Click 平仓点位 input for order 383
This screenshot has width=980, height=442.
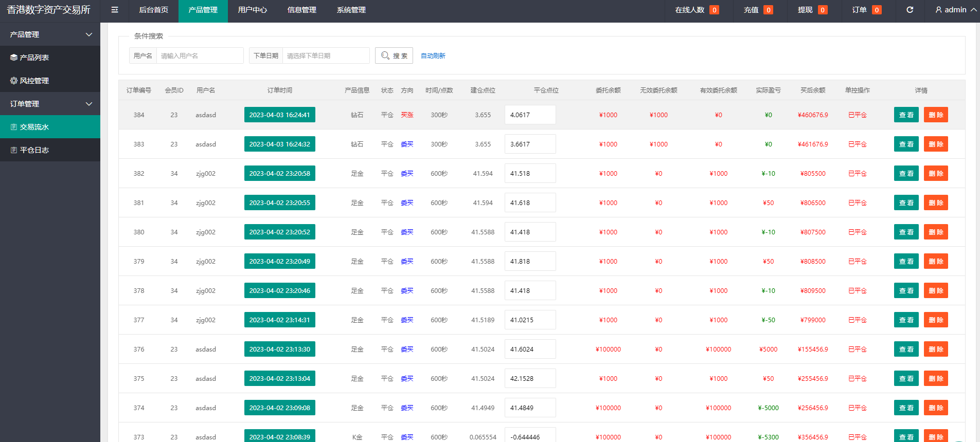(530, 144)
